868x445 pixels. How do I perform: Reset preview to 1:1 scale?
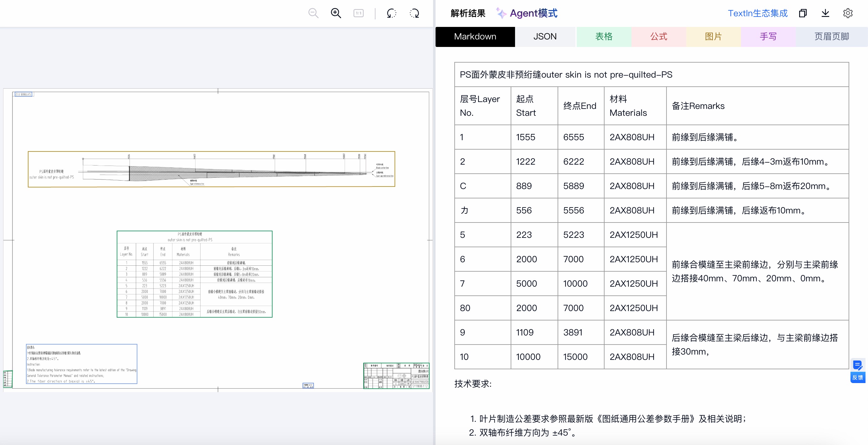tap(359, 13)
